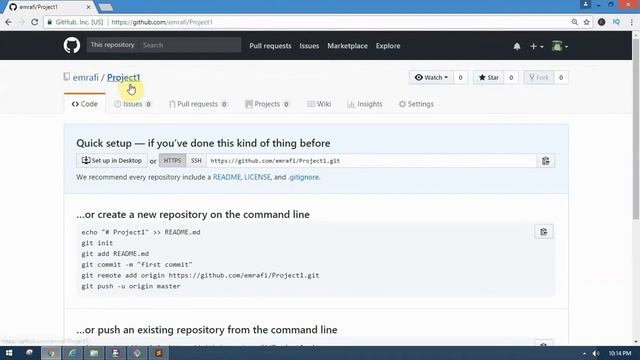Select HTTPS clone protocol

172,160
